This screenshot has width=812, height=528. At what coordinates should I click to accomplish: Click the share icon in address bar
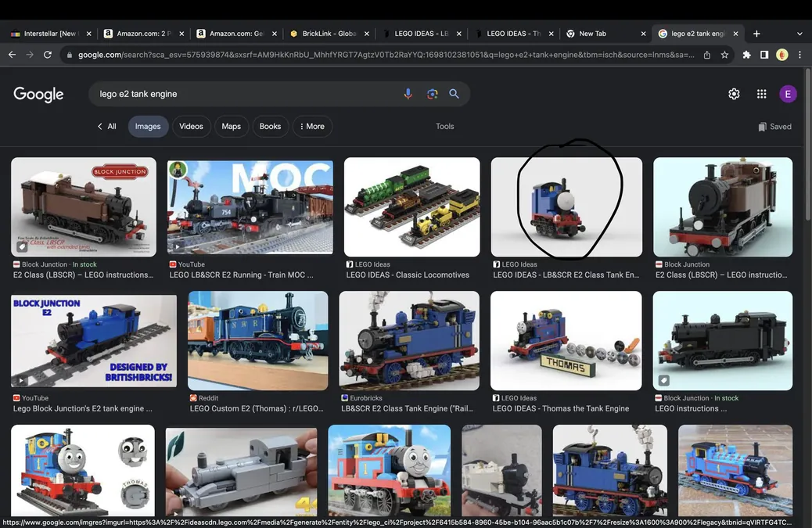click(706, 54)
